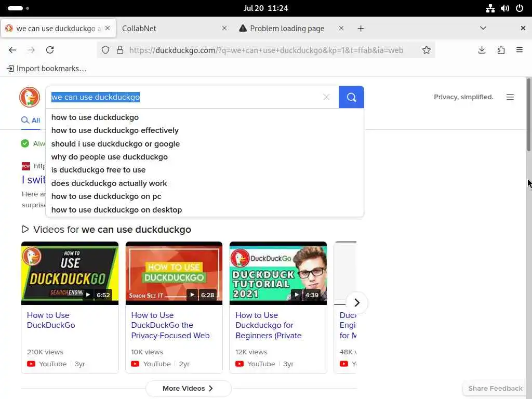Click the site security padlock icon
This screenshot has width=532, height=399.
point(120,50)
